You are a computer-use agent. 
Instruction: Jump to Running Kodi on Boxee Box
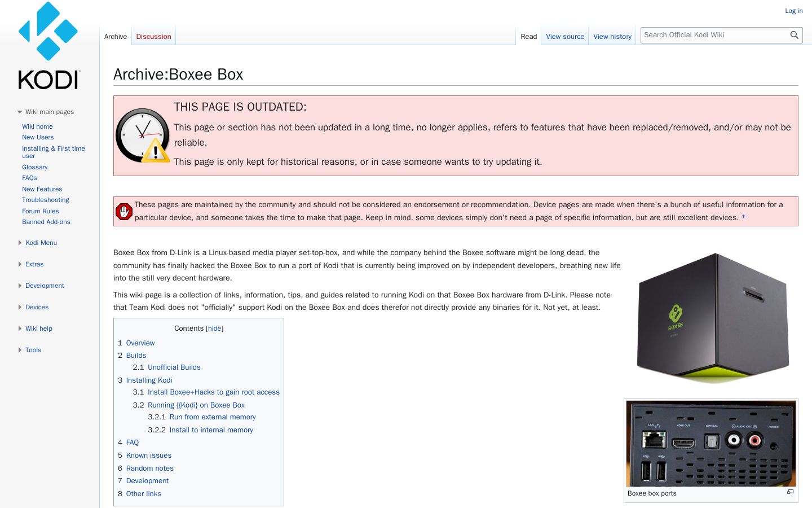tap(196, 405)
